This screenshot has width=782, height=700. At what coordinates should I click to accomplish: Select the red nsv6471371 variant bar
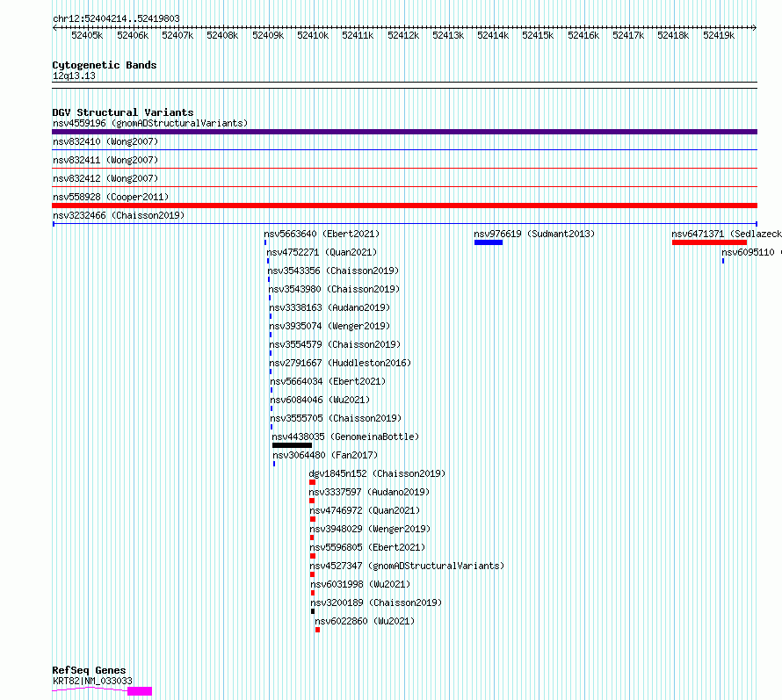(709, 242)
